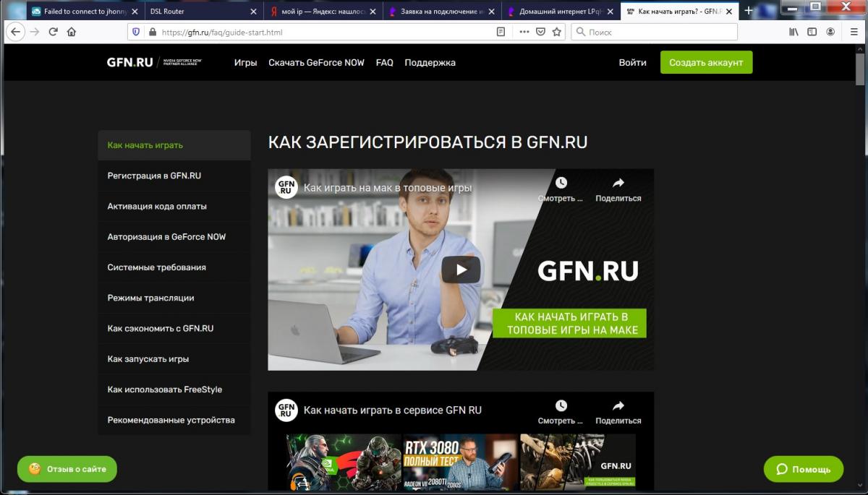The image size is (868, 495).
Task: Click the GFN.RU logo
Action: [x=130, y=62]
